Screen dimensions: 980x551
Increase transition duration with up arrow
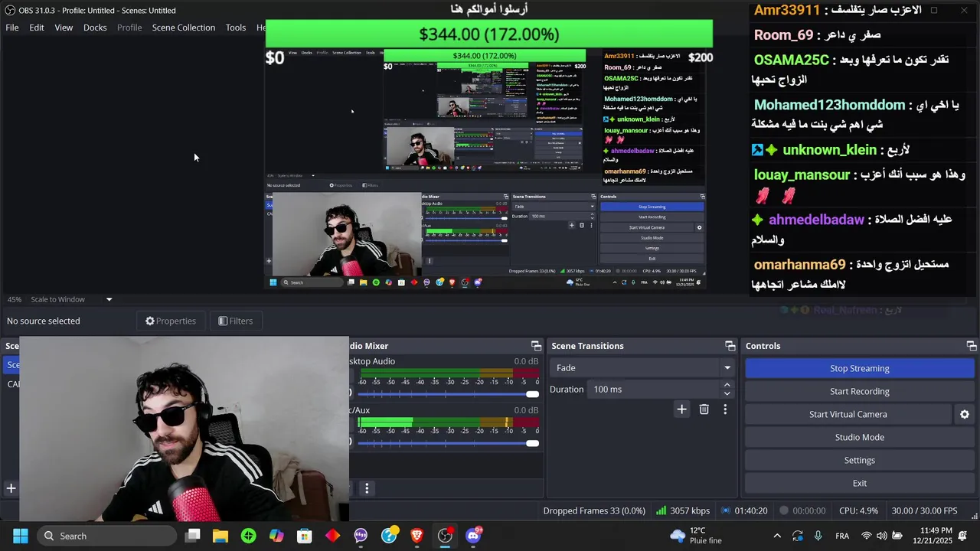point(727,385)
